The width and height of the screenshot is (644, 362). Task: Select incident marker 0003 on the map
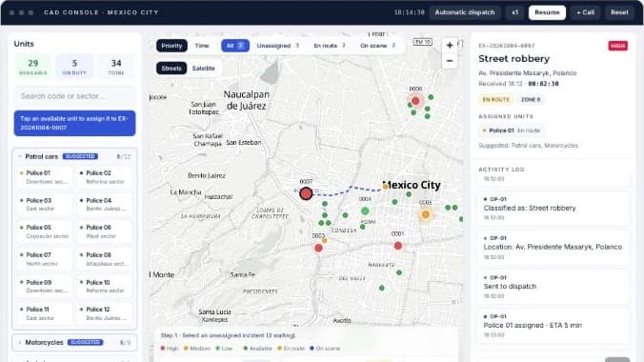tap(318, 248)
